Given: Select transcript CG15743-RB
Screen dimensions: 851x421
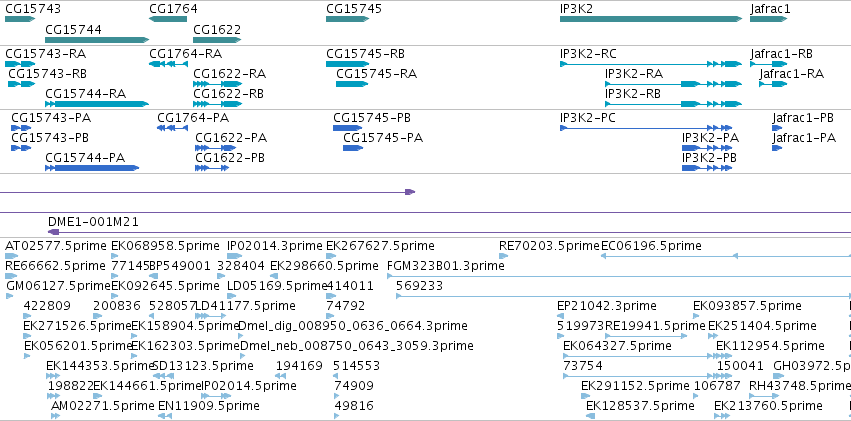Looking at the screenshot, I should pos(22,84).
